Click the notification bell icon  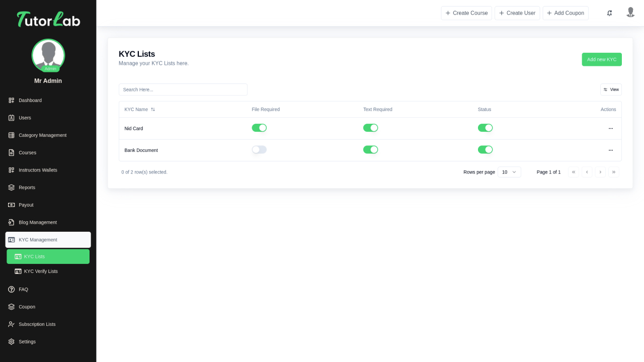pyautogui.click(x=609, y=13)
